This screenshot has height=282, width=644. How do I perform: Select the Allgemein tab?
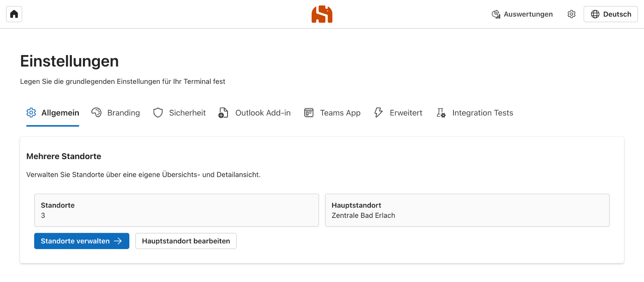tap(53, 113)
